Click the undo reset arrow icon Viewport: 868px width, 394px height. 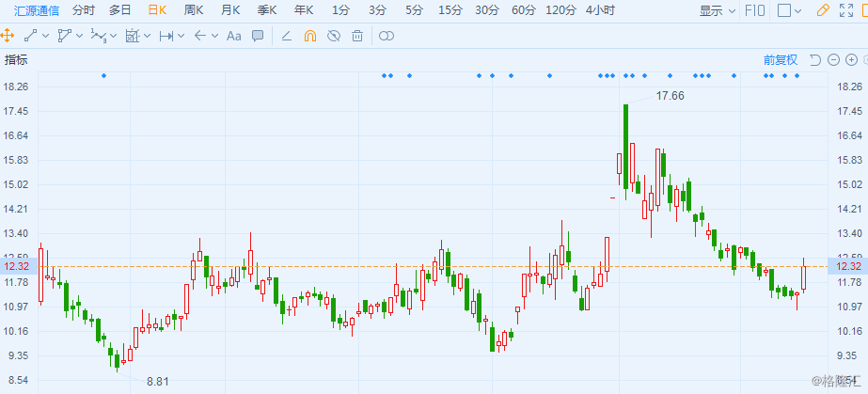pyautogui.click(x=814, y=60)
